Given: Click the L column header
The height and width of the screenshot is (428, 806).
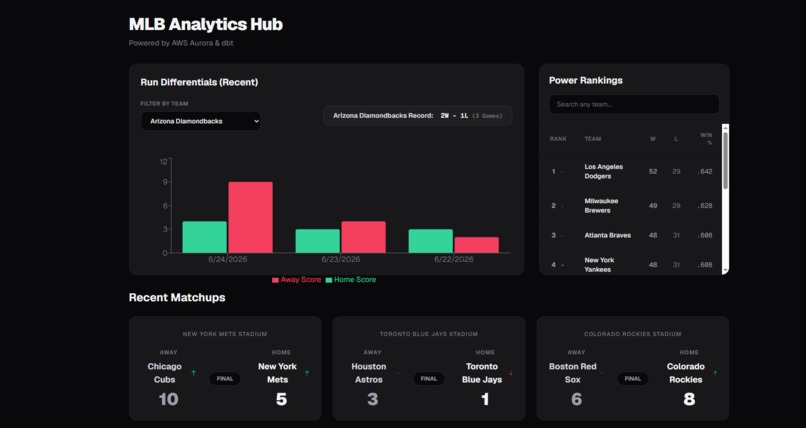Looking at the screenshot, I should [676, 139].
